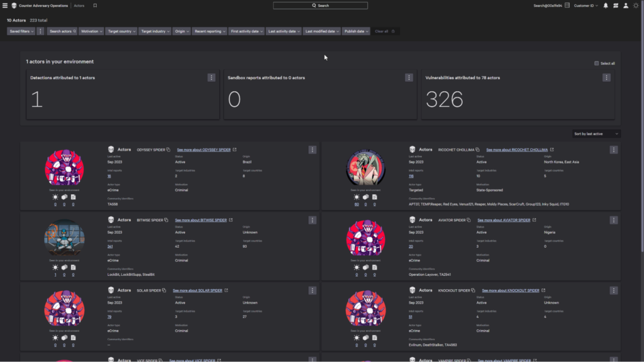Open the Sort by last active dropdown
The width and height of the screenshot is (644, 362).
click(x=596, y=133)
